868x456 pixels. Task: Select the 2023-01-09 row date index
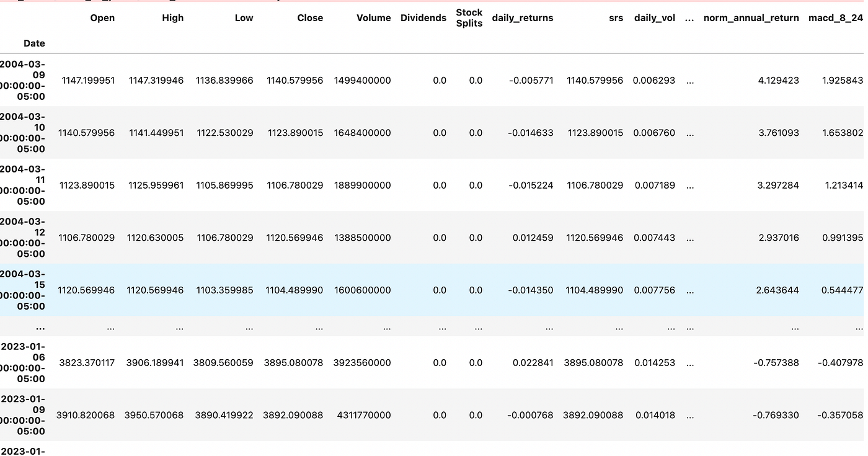click(22, 415)
